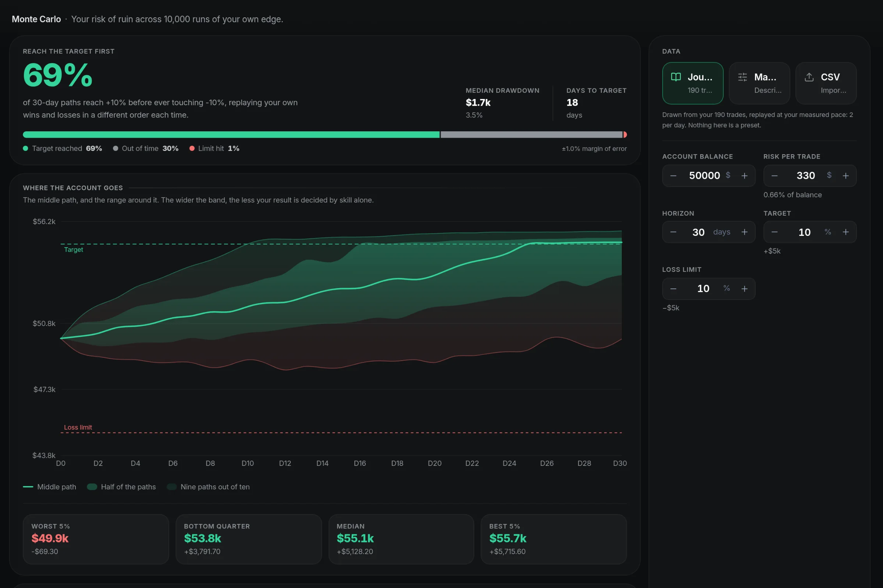The height and width of the screenshot is (588, 883).
Task: Click the Loss limit dashed line label
Action: 78,428
